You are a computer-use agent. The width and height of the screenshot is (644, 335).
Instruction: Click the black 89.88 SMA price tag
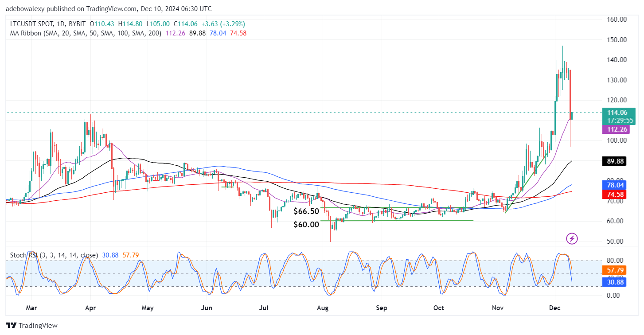[x=614, y=161]
